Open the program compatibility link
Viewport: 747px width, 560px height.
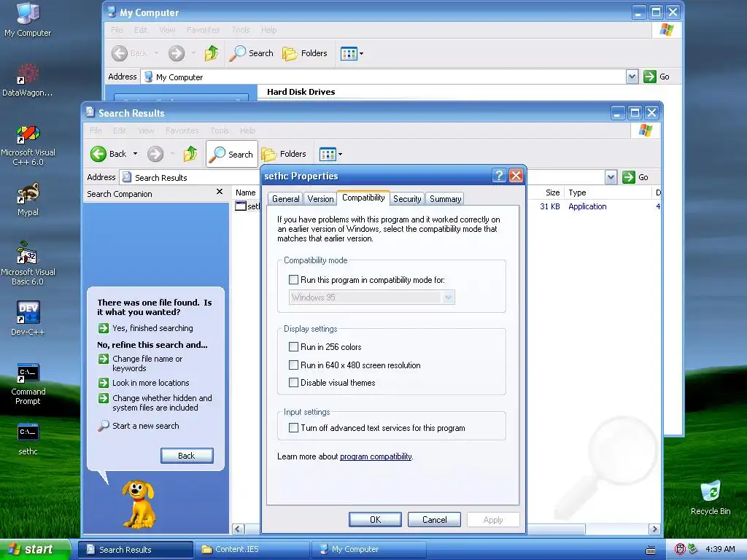click(x=376, y=456)
